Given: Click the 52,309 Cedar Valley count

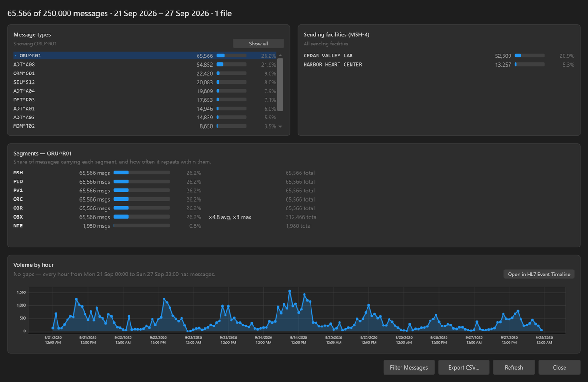Looking at the screenshot, I should pyautogui.click(x=503, y=56).
